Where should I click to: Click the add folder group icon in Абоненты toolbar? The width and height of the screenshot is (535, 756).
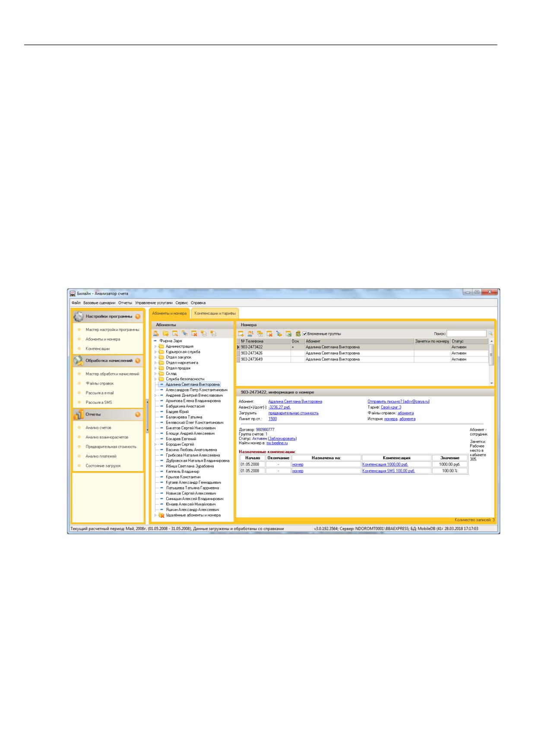click(x=165, y=334)
